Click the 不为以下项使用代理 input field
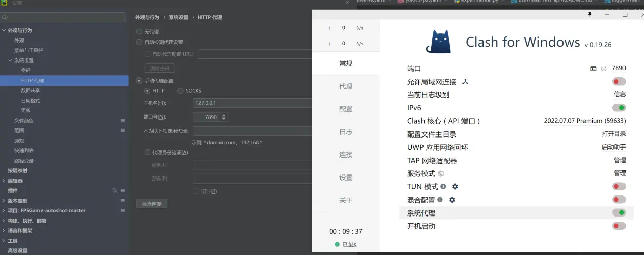644x255 pixels. click(x=252, y=131)
